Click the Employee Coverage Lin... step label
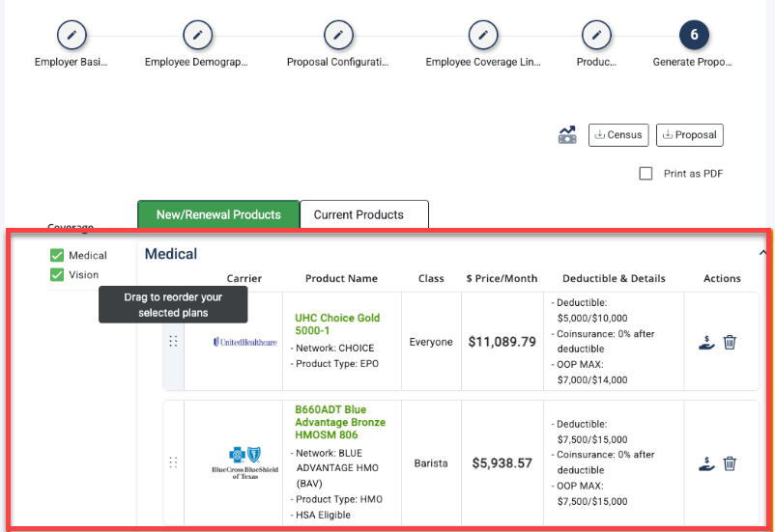This screenshot has height=532, width=775. [483, 62]
